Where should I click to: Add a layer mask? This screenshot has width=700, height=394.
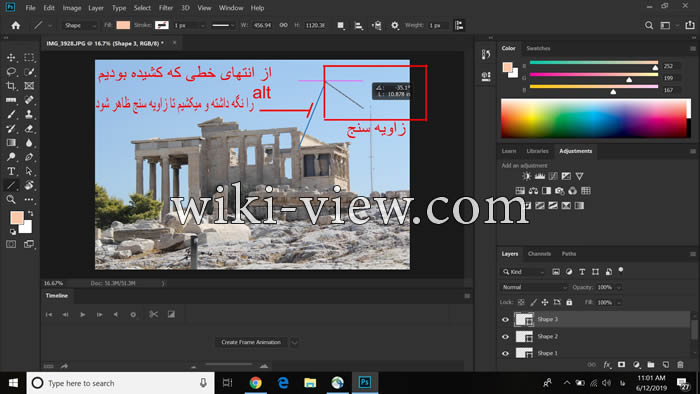tap(621, 365)
